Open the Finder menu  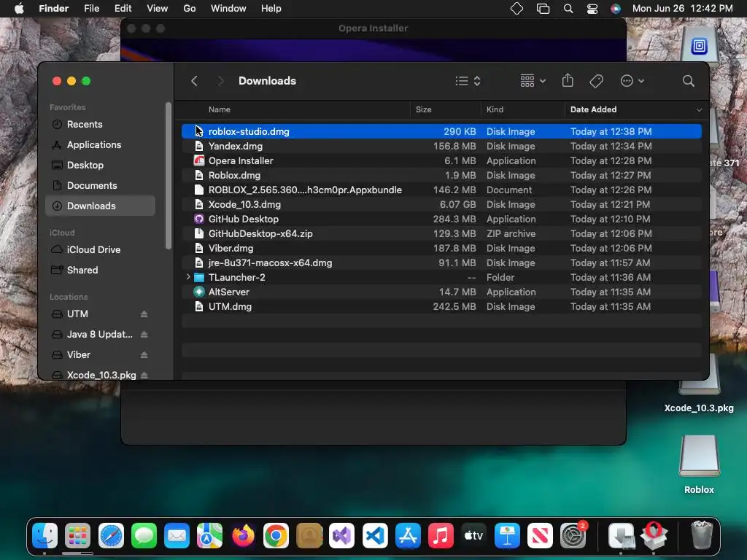[53, 8]
